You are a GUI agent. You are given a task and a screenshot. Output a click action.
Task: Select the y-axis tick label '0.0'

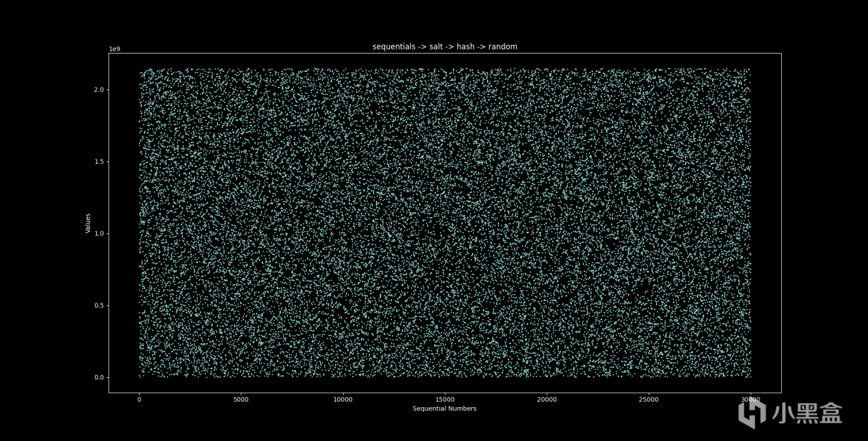[98, 377]
